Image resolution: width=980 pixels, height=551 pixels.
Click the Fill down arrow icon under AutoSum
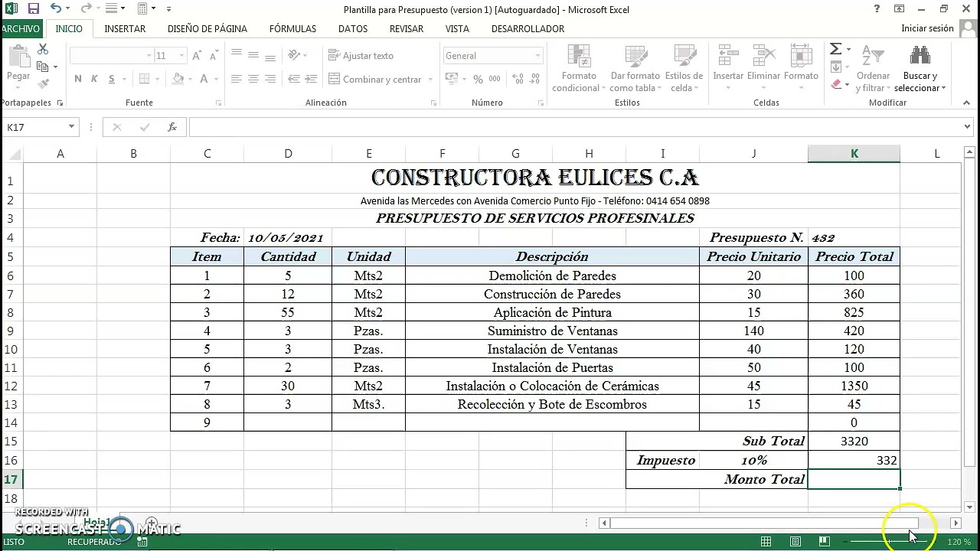(835, 67)
